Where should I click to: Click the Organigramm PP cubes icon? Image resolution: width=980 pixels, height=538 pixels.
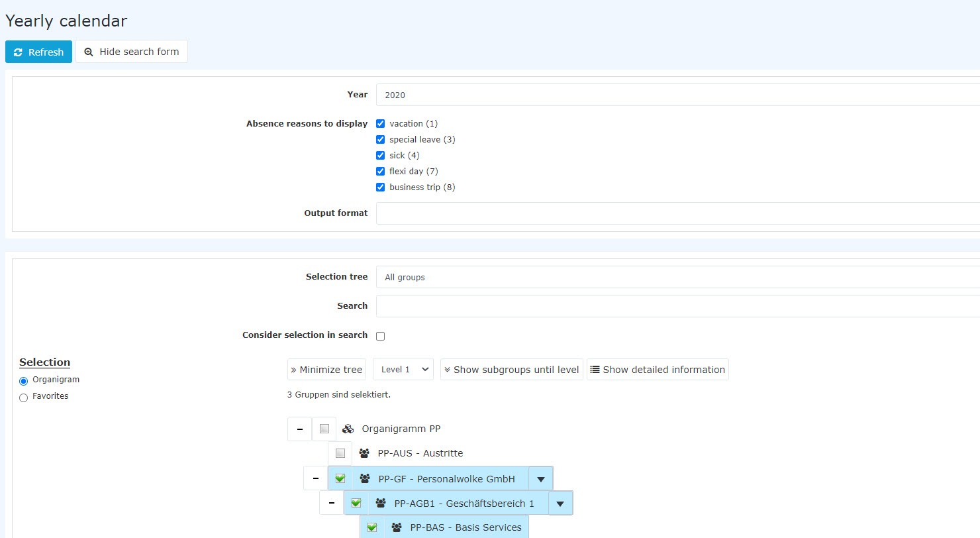(x=348, y=429)
